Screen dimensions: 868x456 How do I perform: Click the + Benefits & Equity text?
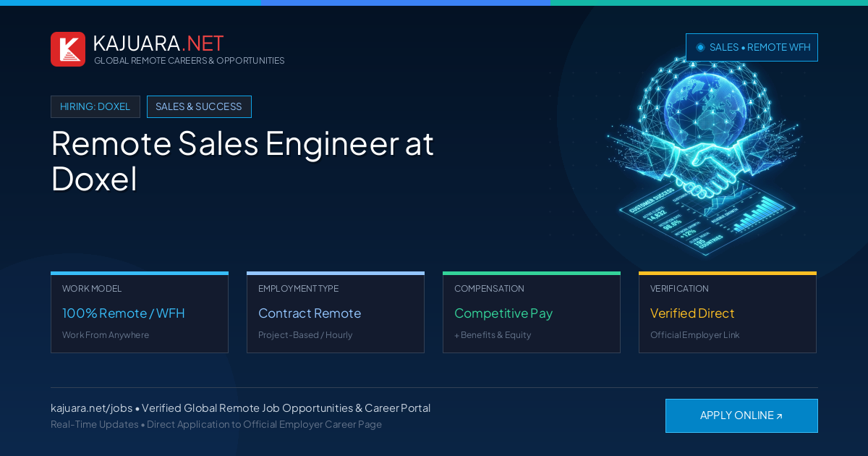point(493,335)
